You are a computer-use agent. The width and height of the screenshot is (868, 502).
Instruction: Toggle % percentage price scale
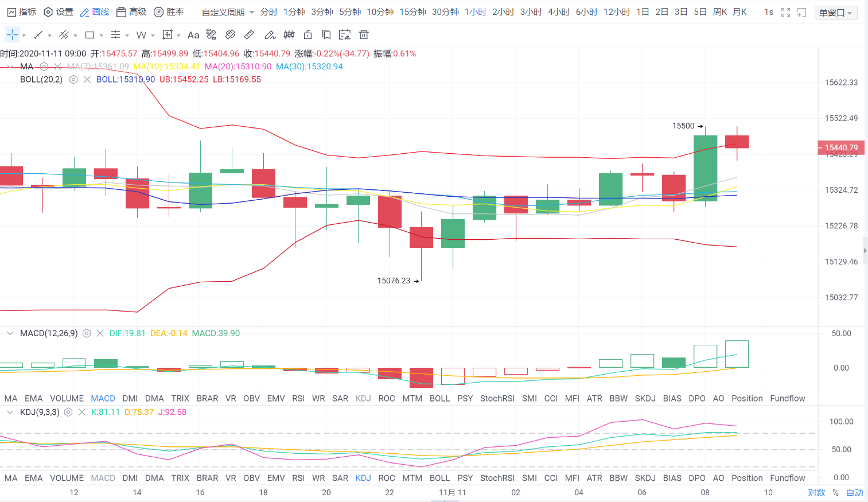835,492
